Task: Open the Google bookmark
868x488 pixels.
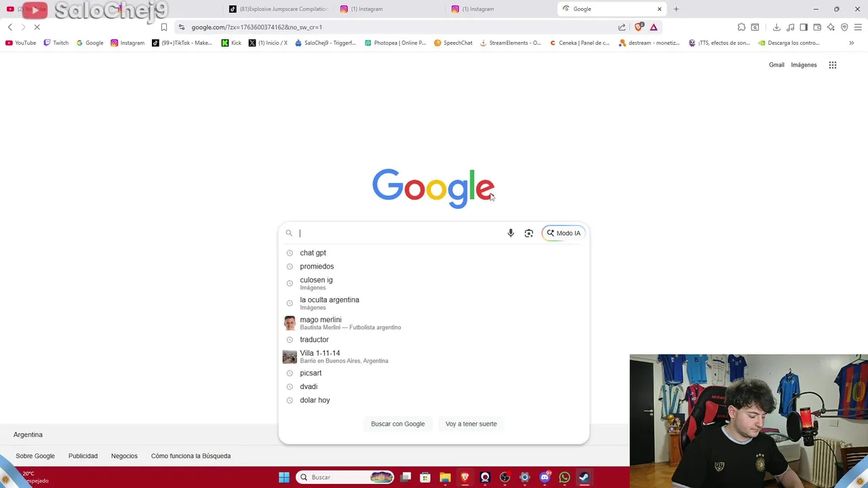Action: tap(90, 43)
